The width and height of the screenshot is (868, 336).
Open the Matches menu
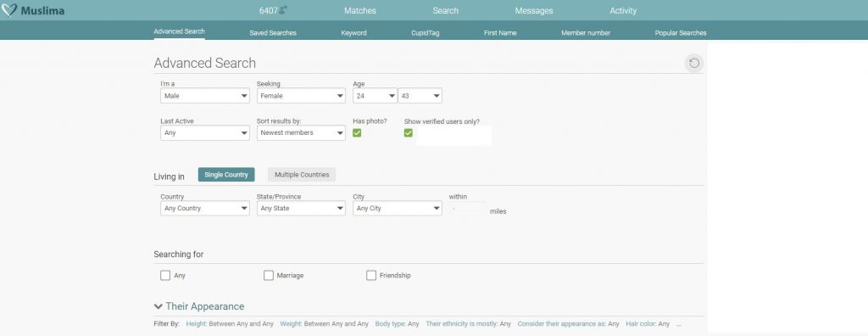coord(359,10)
